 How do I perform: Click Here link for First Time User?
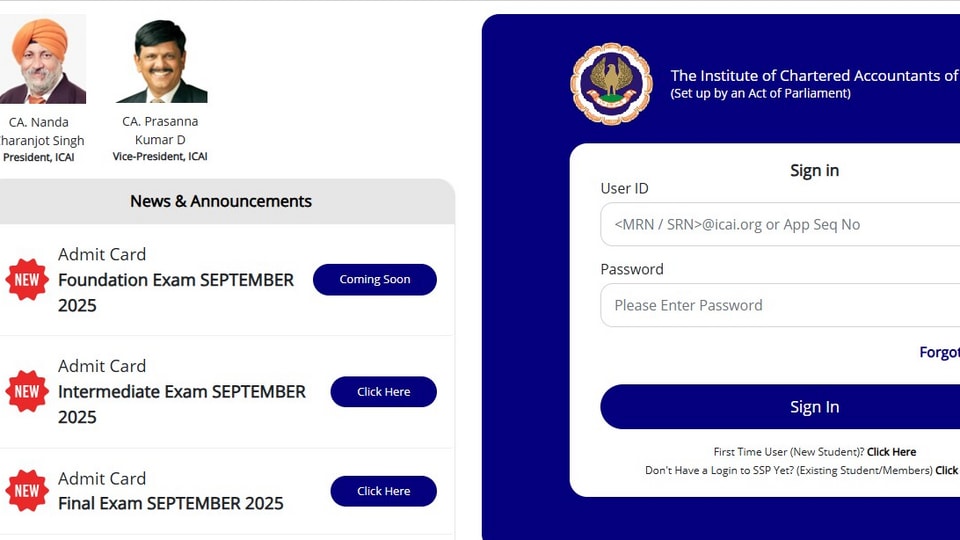click(x=891, y=452)
